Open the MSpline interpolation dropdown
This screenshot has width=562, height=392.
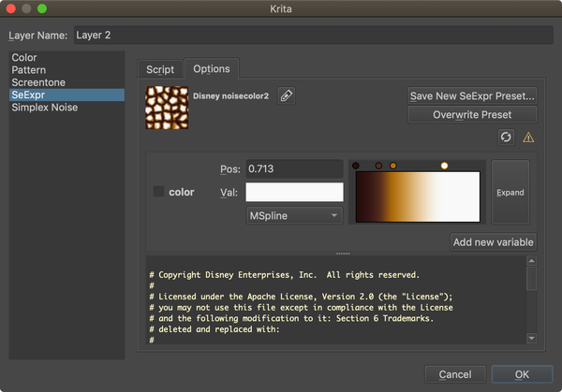(x=293, y=215)
